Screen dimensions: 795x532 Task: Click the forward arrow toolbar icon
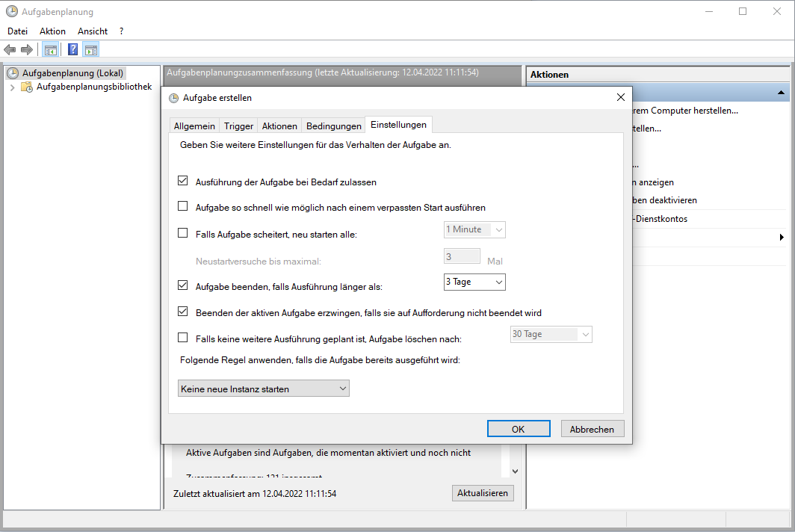(x=27, y=50)
